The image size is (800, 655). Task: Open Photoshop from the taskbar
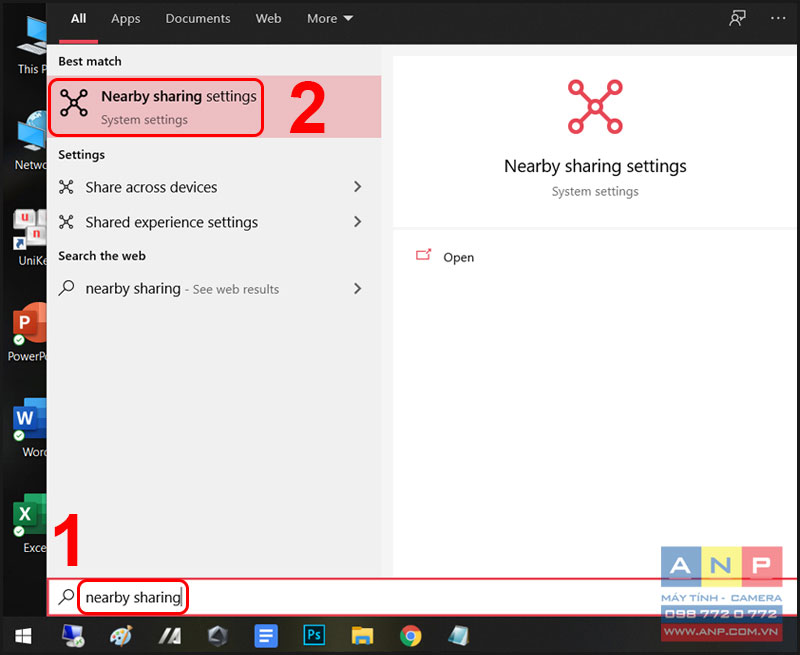(314, 635)
